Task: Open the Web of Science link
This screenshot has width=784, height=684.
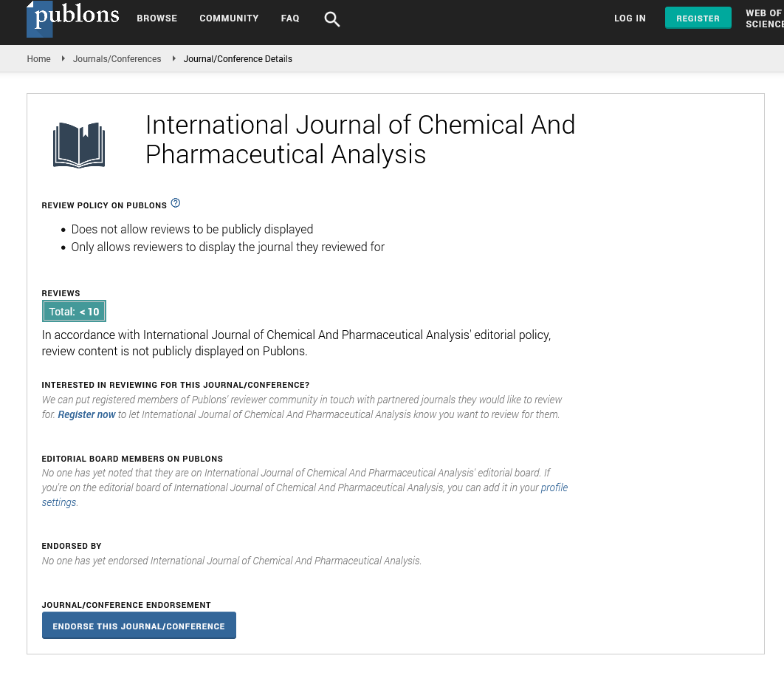Action: (764, 18)
